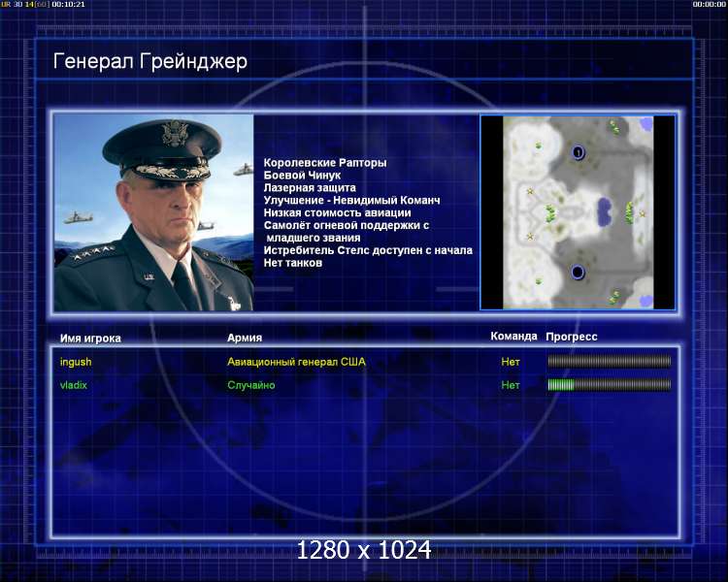Open the snowy map preview thumbnail
Viewport: 728px width, 582px height.
(x=579, y=212)
